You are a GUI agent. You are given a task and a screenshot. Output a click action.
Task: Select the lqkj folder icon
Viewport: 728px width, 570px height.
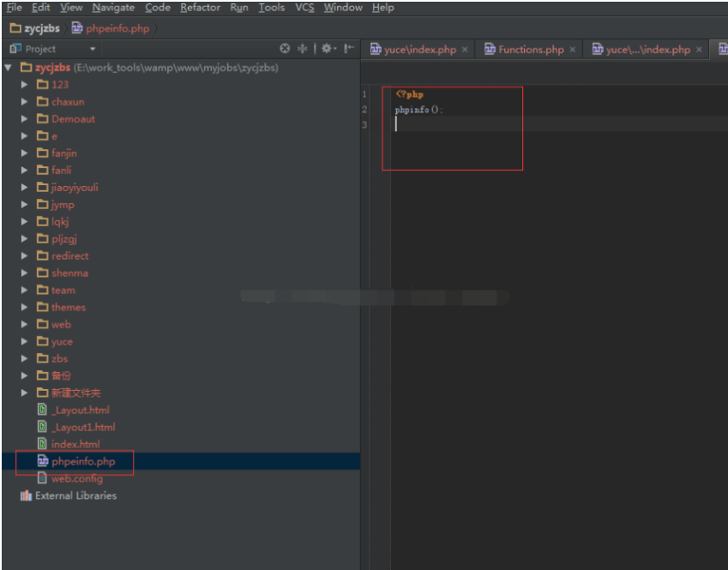[43, 221]
